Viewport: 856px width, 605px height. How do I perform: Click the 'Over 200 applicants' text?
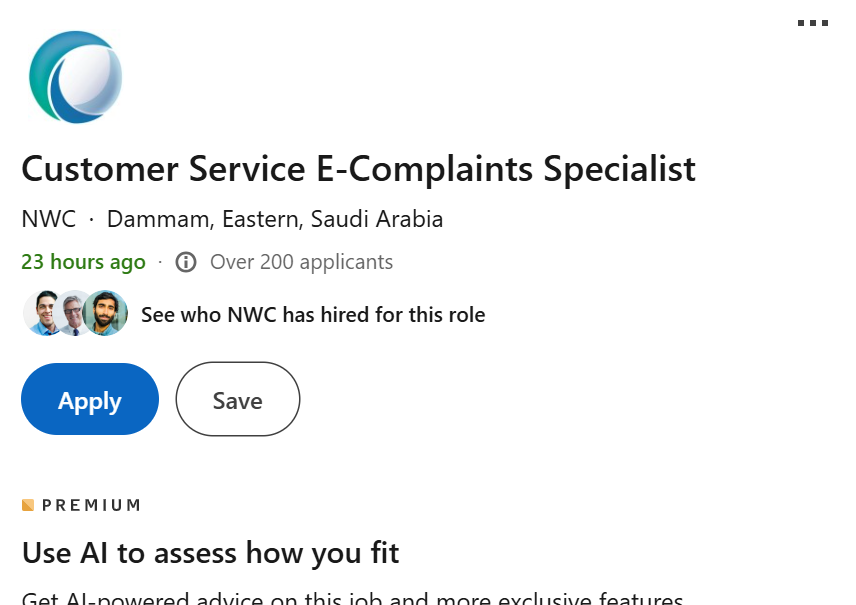pyautogui.click(x=301, y=263)
